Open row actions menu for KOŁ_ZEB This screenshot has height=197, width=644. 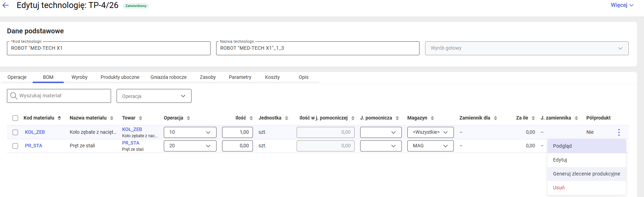pyautogui.click(x=619, y=132)
